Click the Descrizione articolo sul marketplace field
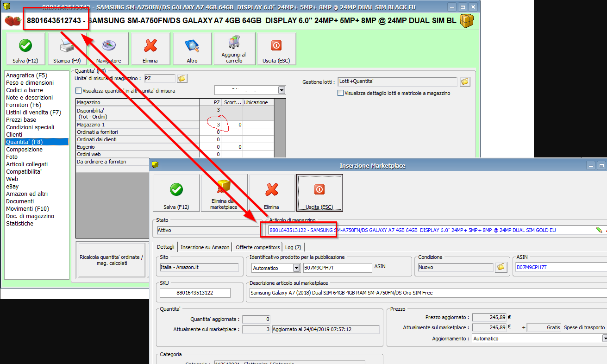This screenshot has height=364, width=607. (428, 293)
